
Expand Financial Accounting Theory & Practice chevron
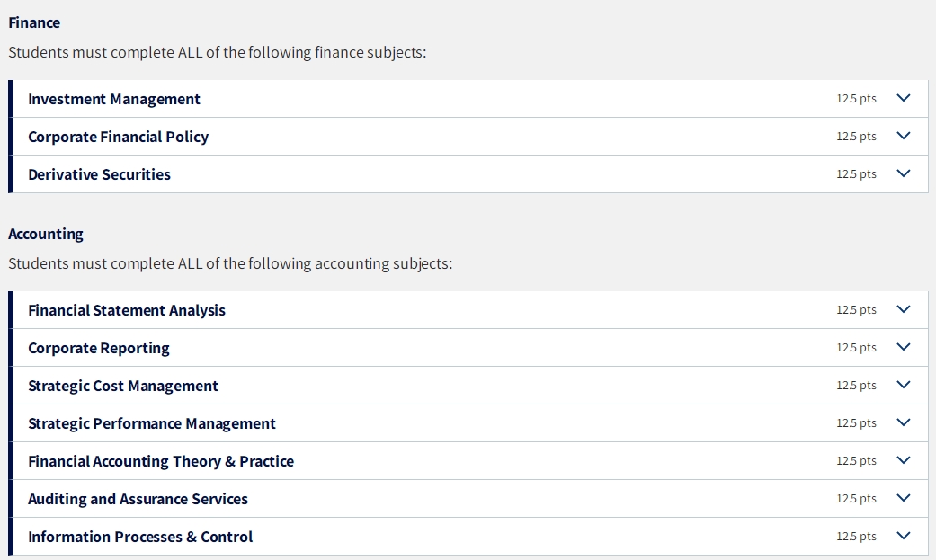point(904,460)
